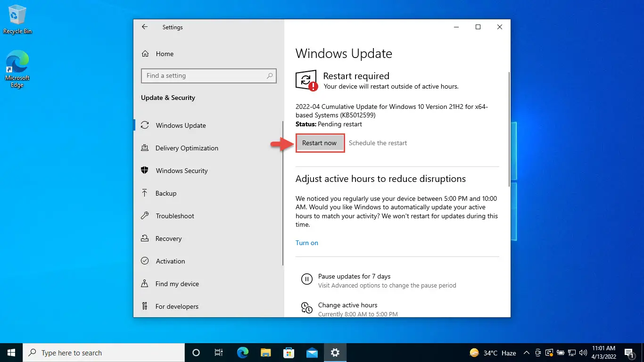644x362 pixels.
Task: Click the Cortana circle on the taskbar
Action: pyautogui.click(x=196, y=353)
